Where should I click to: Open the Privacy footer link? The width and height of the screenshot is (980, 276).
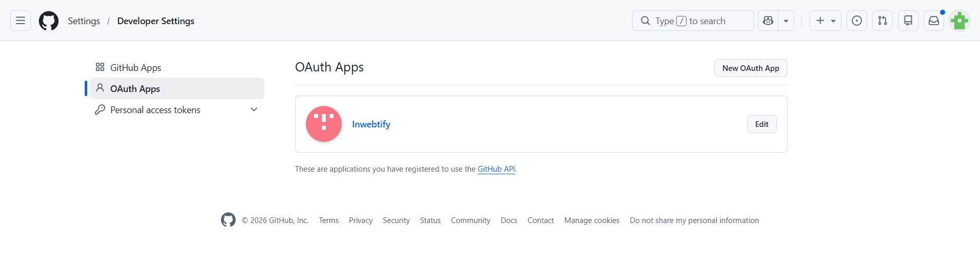click(361, 220)
